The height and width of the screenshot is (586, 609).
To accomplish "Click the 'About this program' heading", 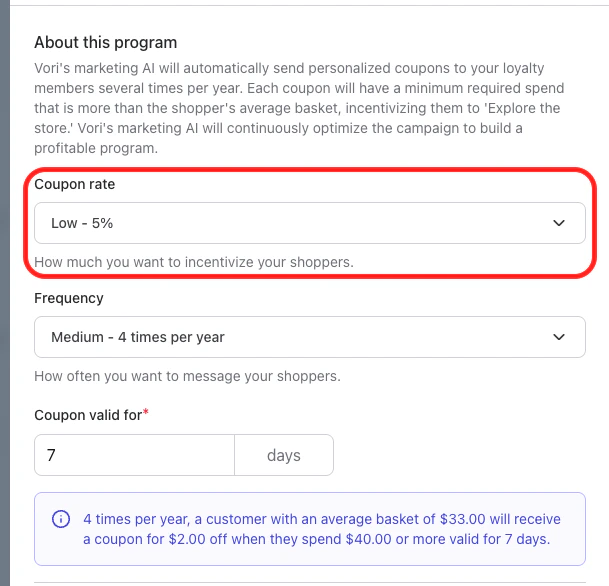I will tap(105, 43).
